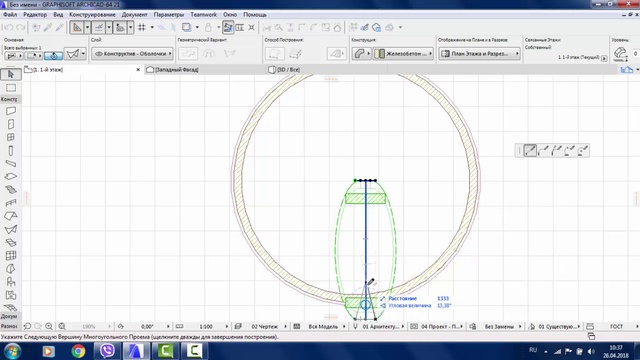640x360 pixels.
Task: Open grid snap options dropdown arrow
Action: click(x=152, y=27)
